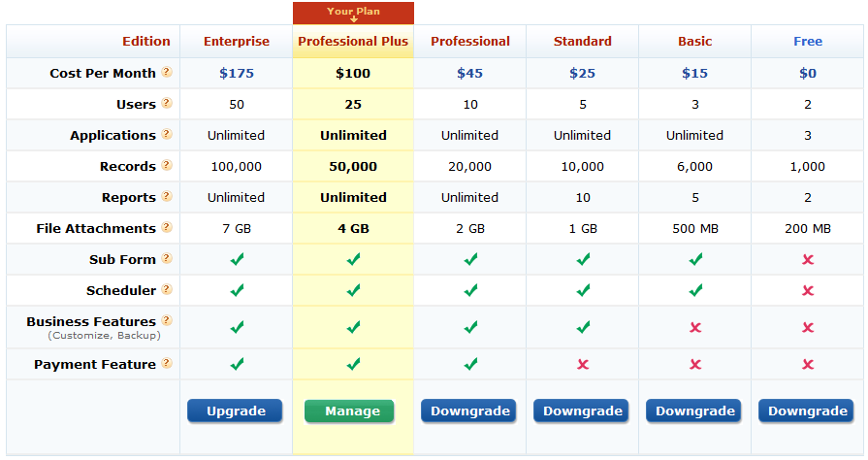Screen dimensions: 868x460
Task: Open the Applications row help icon
Action: click(167, 135)
